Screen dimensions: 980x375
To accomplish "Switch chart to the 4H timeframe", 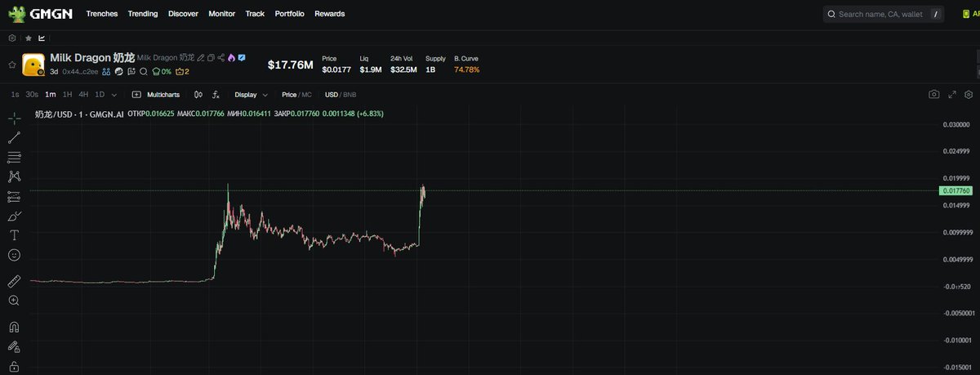I will tap(83, 95).
